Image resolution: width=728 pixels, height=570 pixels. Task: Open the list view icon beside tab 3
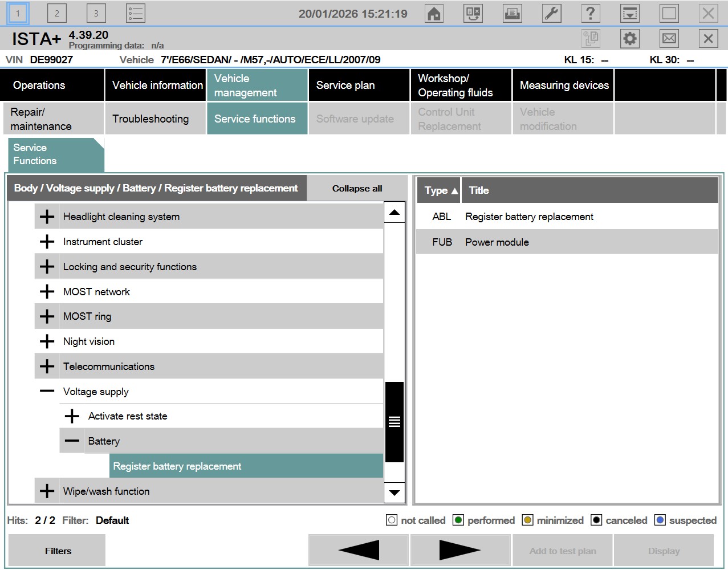(136, 13)
